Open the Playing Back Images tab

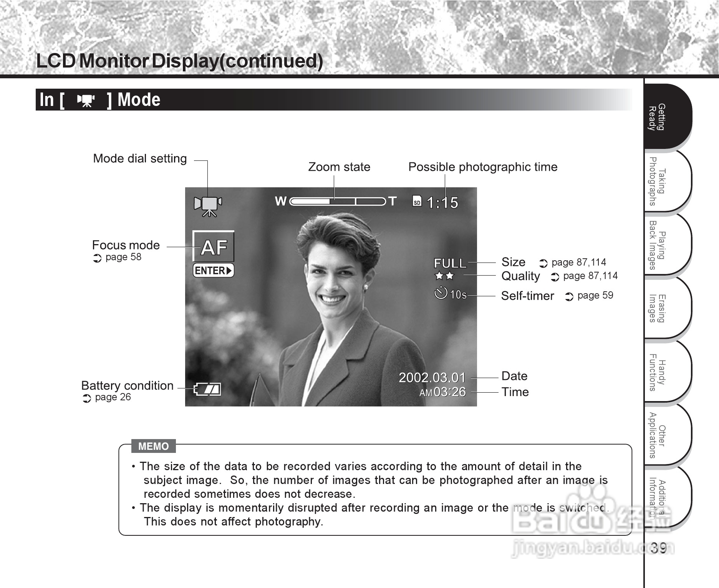pos(668,245)
